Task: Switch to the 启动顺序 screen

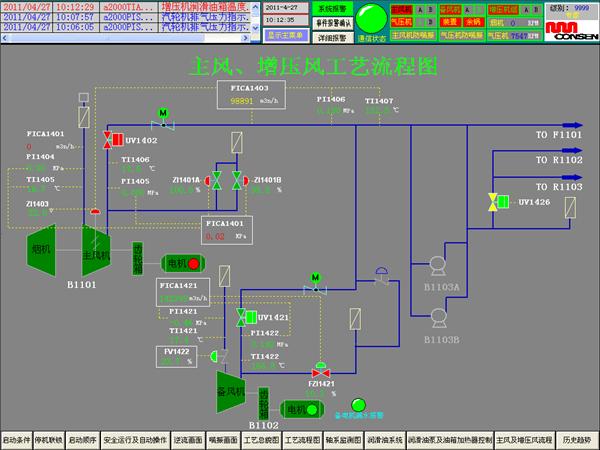Action: coord(82,440)
